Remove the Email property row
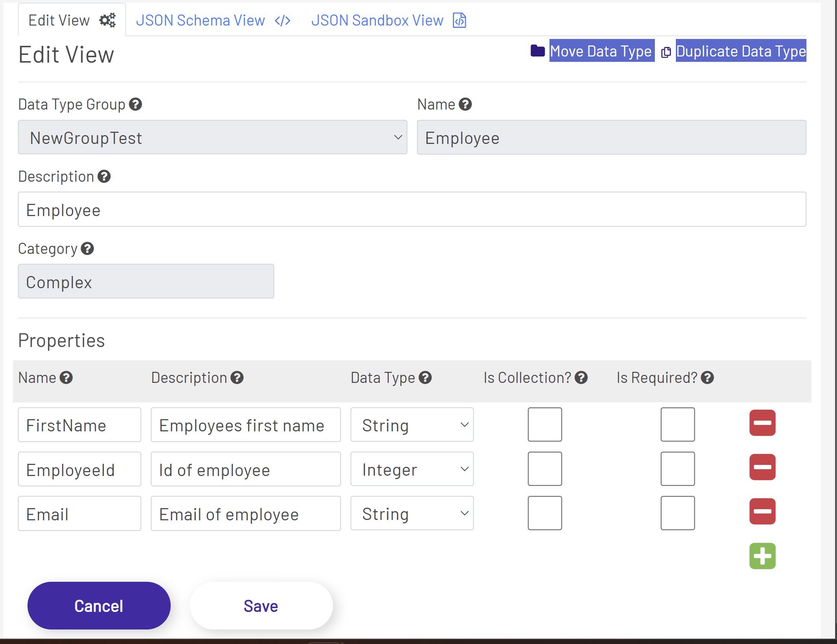The height and width of the screenshot is (644, 837). click(x=762, y=511)
